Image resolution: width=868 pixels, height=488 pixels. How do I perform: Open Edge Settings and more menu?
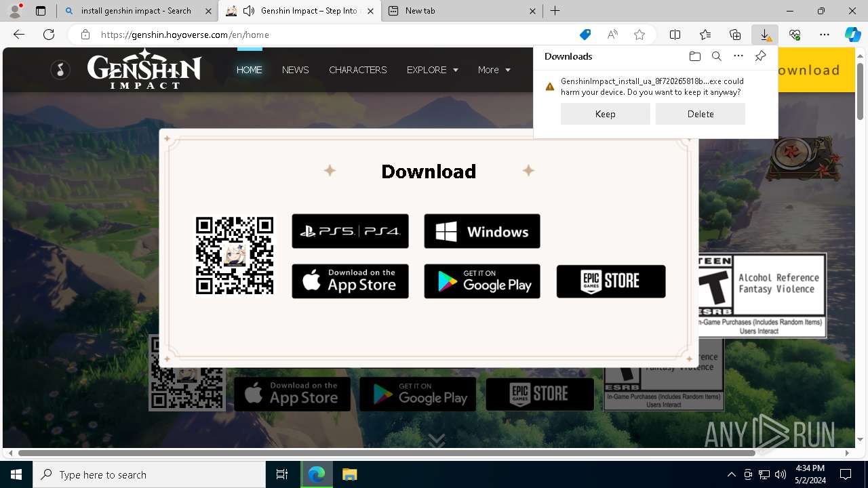point(825,35)
